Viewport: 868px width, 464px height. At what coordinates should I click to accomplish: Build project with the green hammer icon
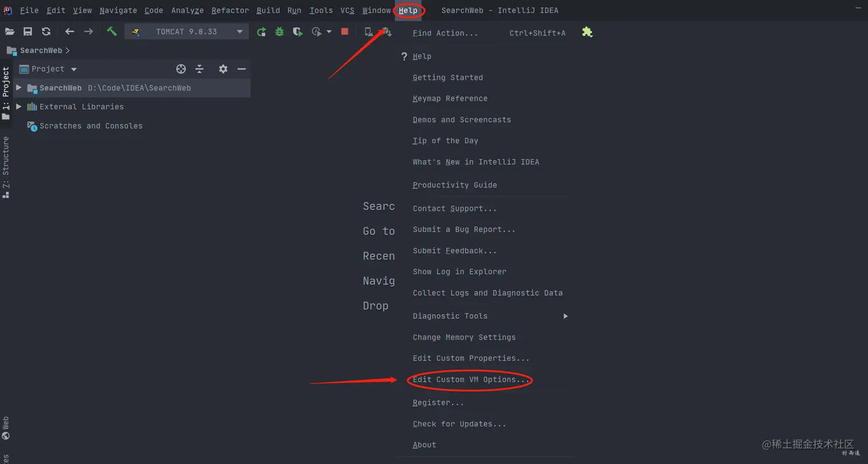coord(112,32)
